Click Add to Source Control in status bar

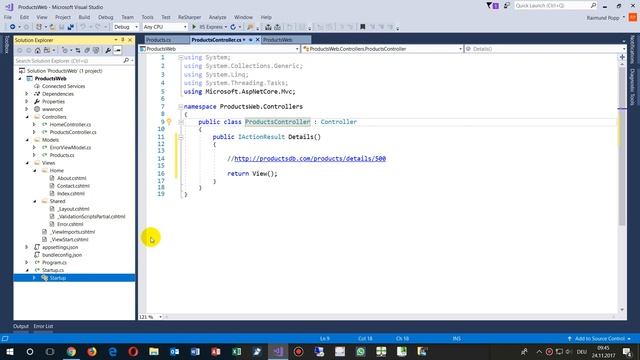(599, 339)
